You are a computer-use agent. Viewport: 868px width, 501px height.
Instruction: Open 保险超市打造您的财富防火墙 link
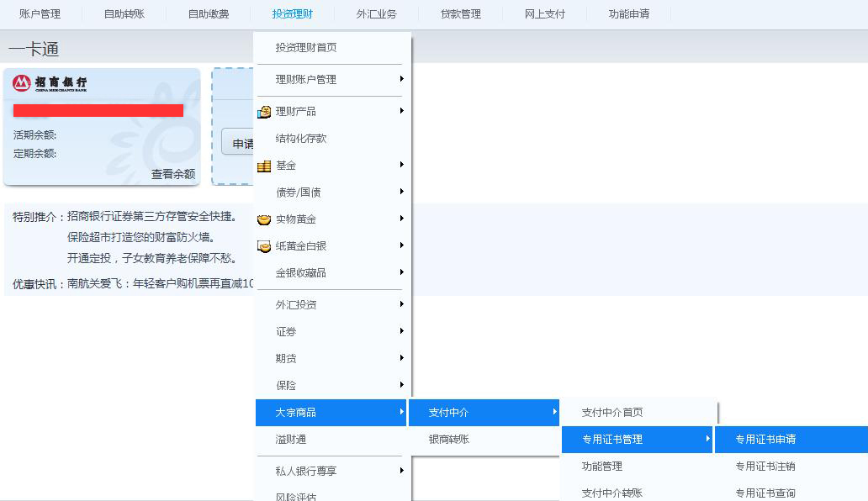(141, 237)
